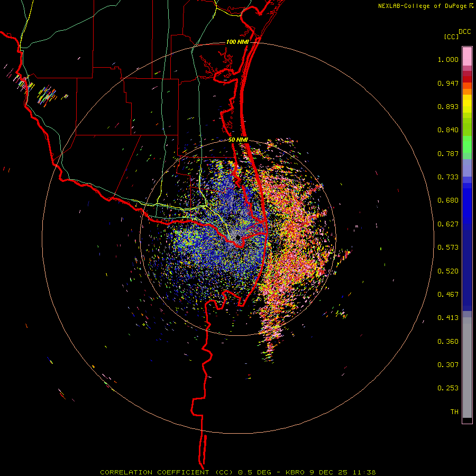Click the 0.893 value on color scale

[448, 106]
